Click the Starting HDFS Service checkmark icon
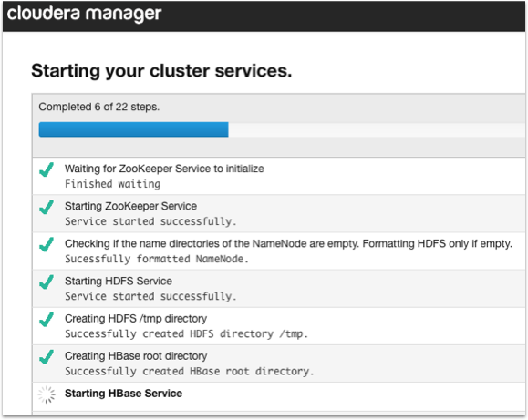Viewport: 528px width, 420px height. coord(47,282)
